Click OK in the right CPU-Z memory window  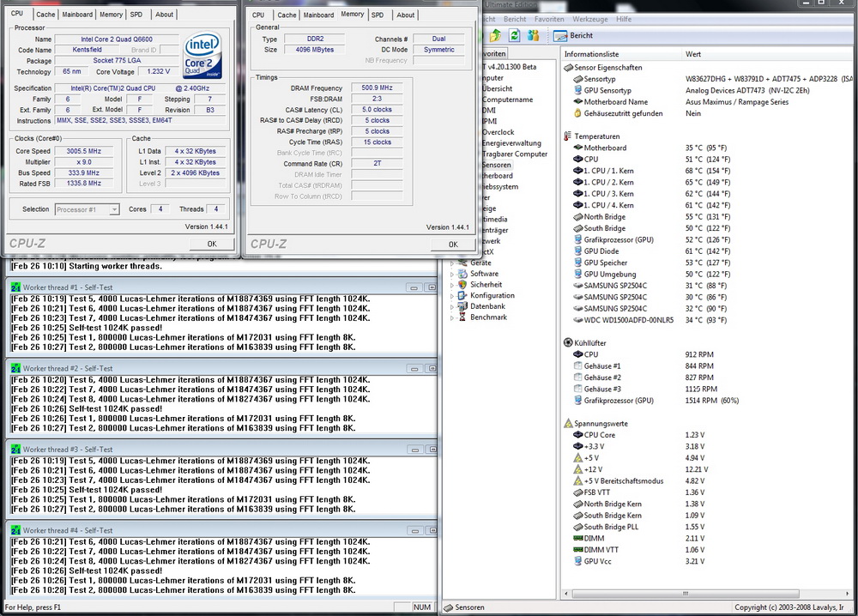[x=453, y=245]
